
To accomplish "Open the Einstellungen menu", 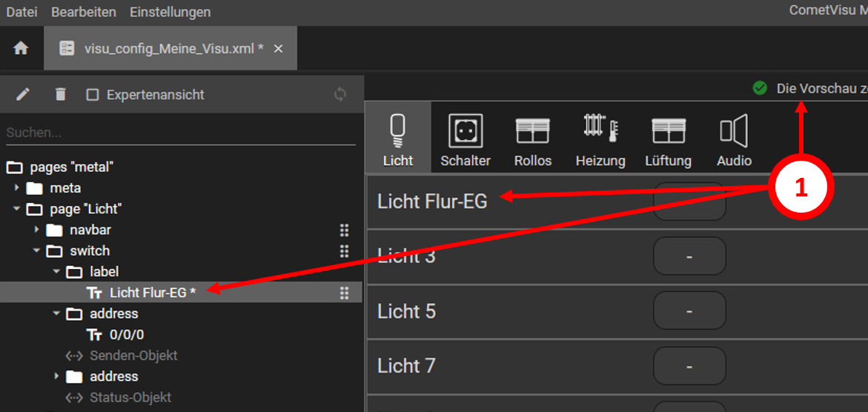I will (170, 12).
